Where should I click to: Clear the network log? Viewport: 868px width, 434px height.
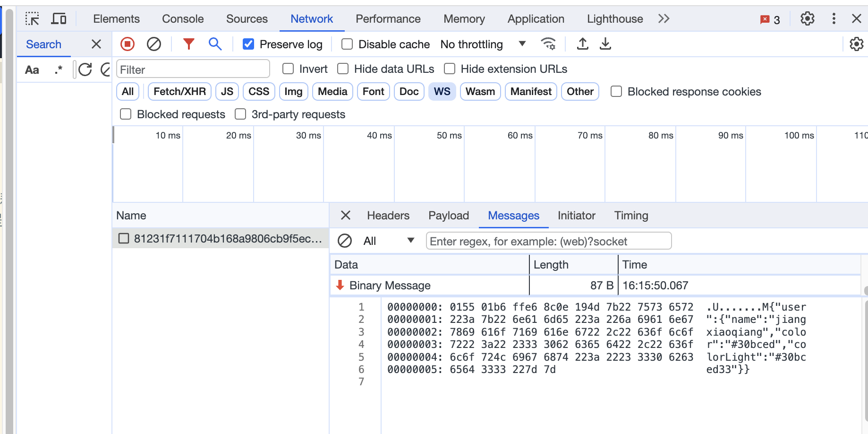click(154, 44)
